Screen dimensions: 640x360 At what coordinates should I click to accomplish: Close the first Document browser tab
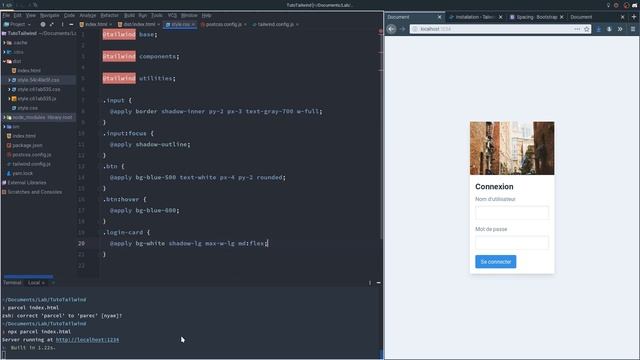pos(439,17)
